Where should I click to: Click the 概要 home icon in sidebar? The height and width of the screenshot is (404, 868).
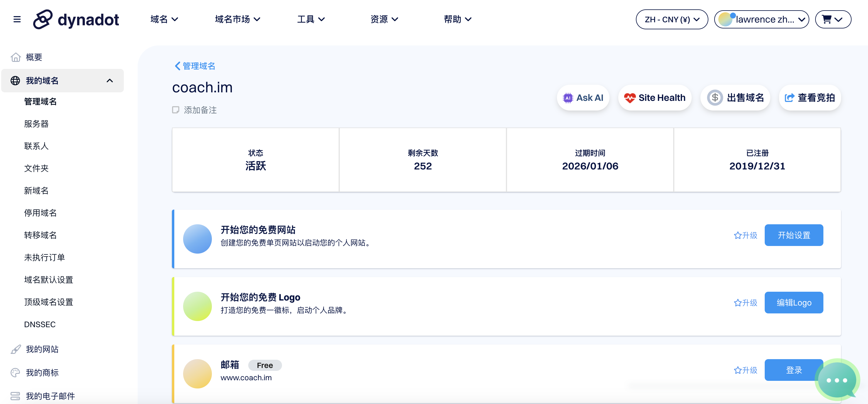pyautogui.click(x=16, y=57)
